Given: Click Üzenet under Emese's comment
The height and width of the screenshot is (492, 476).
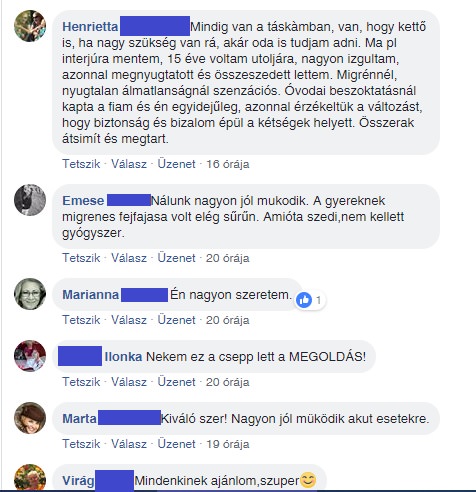Looking at the screenshot, I should [176, 258].
